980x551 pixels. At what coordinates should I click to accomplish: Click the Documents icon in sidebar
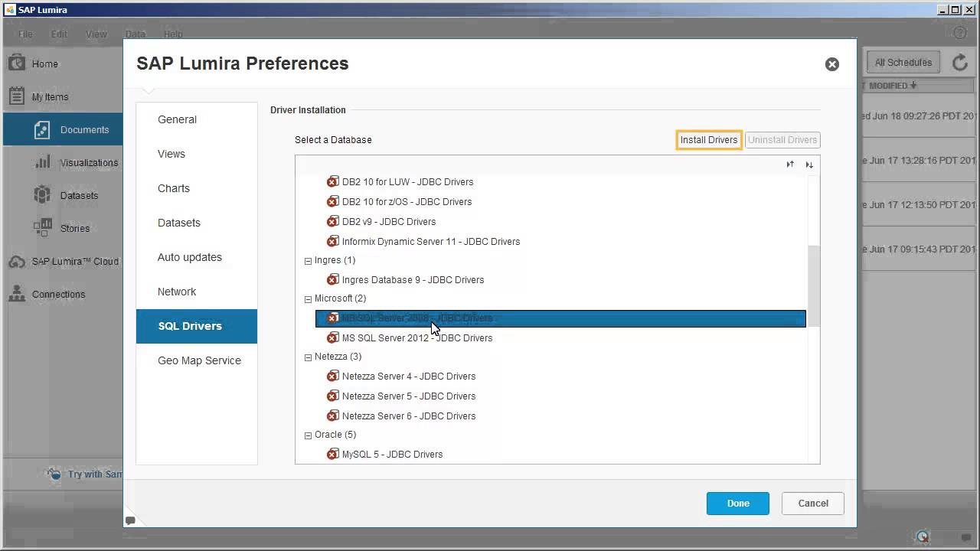pyautogui.click(x=42, y=130)
